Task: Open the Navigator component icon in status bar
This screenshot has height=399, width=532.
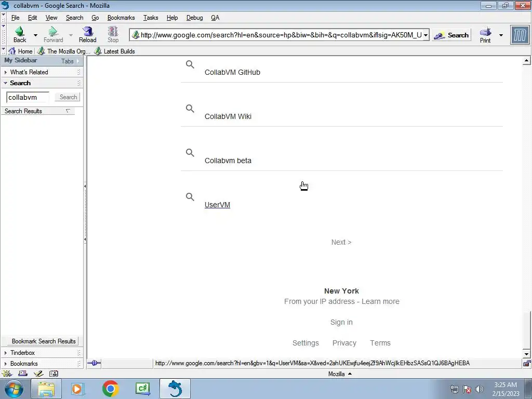Action: click(6, 374)
